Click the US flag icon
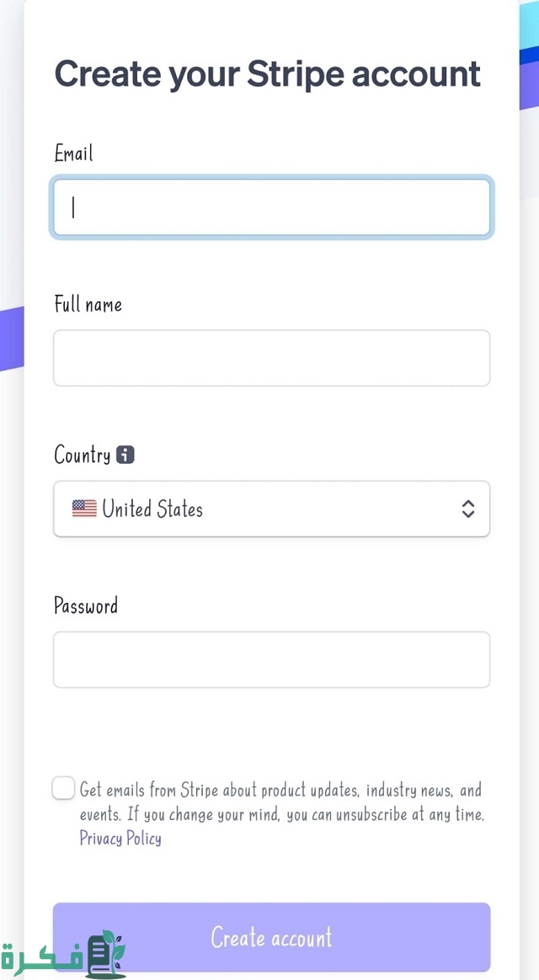This screenshot has width=539, height=980. click(x=84, y=509)
